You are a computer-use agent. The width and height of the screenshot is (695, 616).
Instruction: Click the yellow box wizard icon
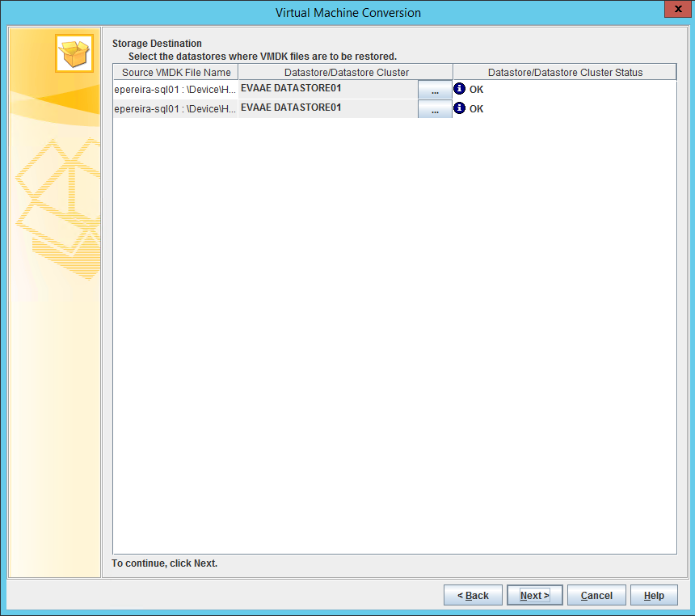point(74,53)
